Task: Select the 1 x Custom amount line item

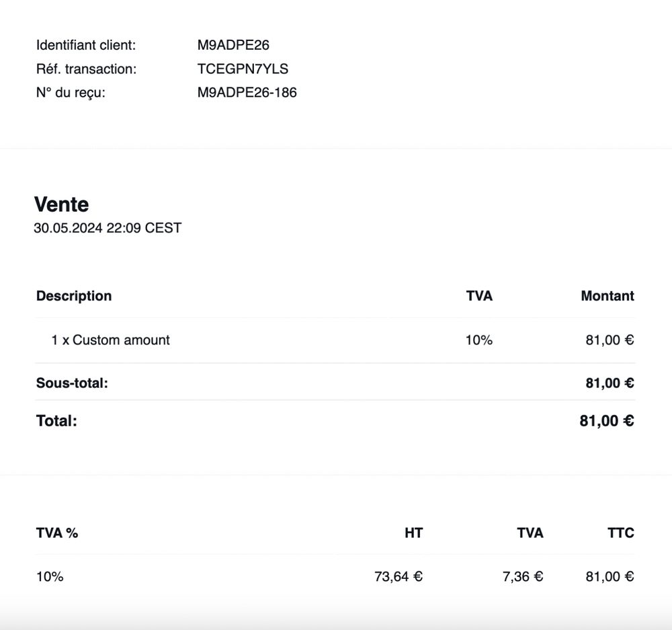Action: (x=110, y=340)
